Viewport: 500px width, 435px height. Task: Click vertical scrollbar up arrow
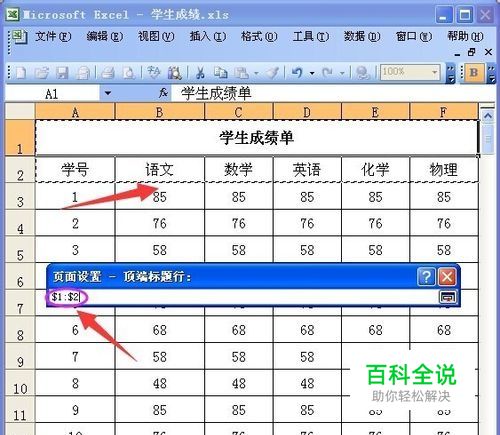(488, 116)
